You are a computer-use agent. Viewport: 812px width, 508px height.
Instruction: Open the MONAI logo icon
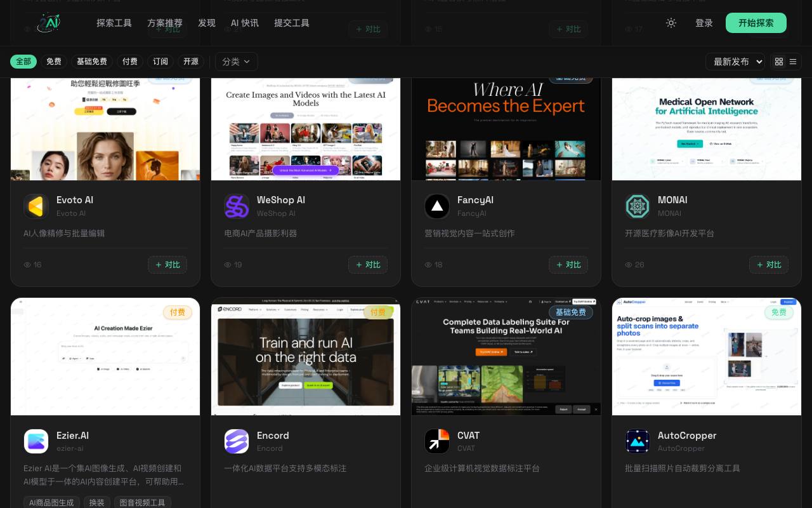coord(638,206)
